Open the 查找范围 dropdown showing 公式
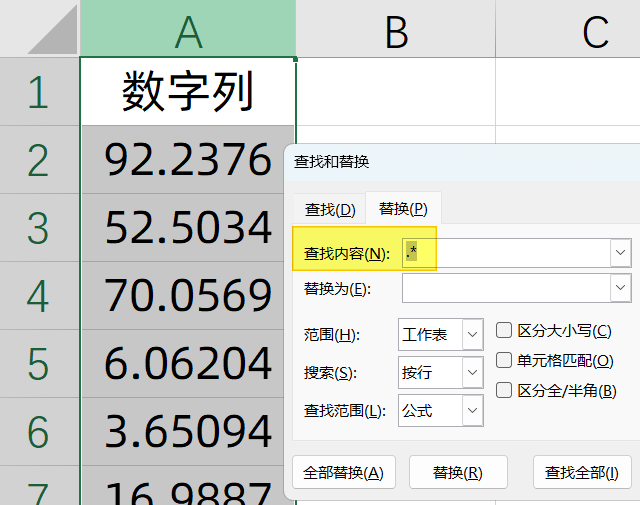Viewport: 640px width, 505px height. (x=440, y=410)
